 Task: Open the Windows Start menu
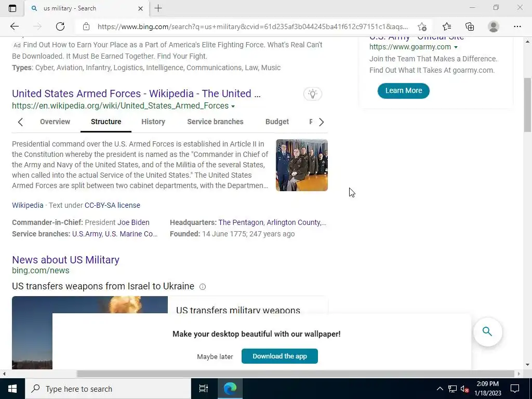[12, 389]
